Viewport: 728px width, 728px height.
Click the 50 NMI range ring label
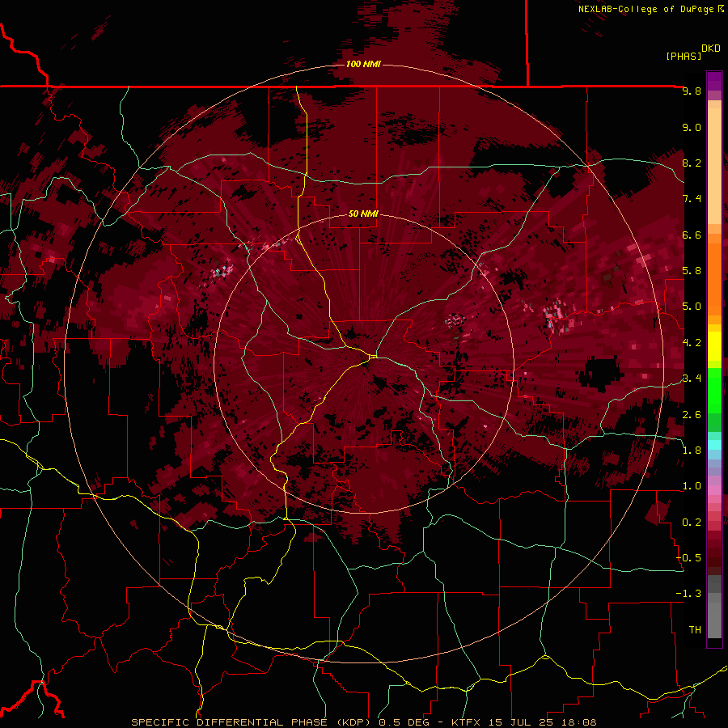(363, 214)
